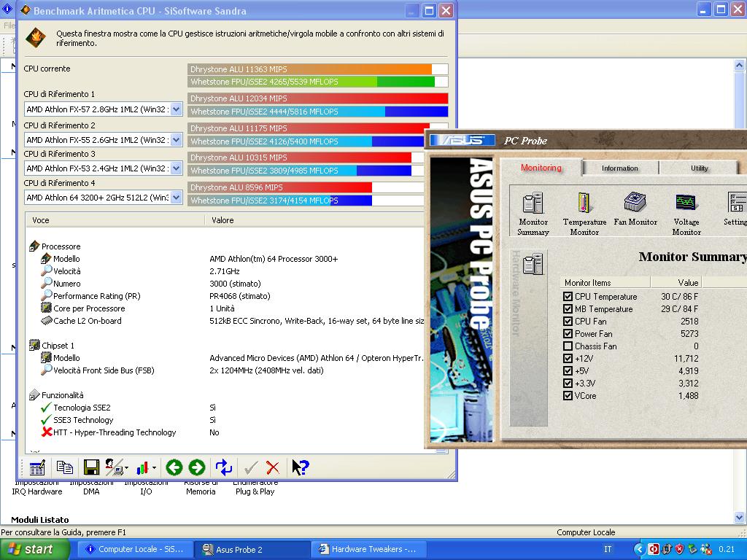This screenshot has width=747, height=560.
Task: Open CPU di Riferimento 2 dropdown
Action: click(176, 139)
